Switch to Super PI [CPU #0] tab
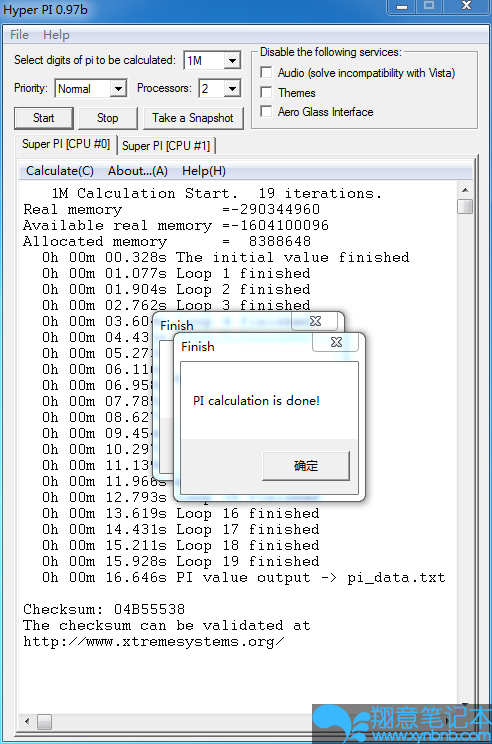The image size is (492, 744). (x=66, y=144)
